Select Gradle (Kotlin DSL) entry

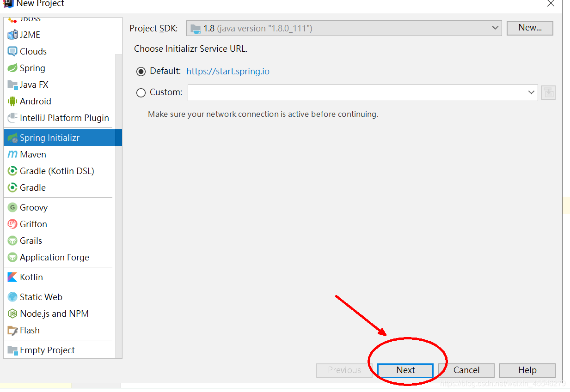tap(63, 171)
